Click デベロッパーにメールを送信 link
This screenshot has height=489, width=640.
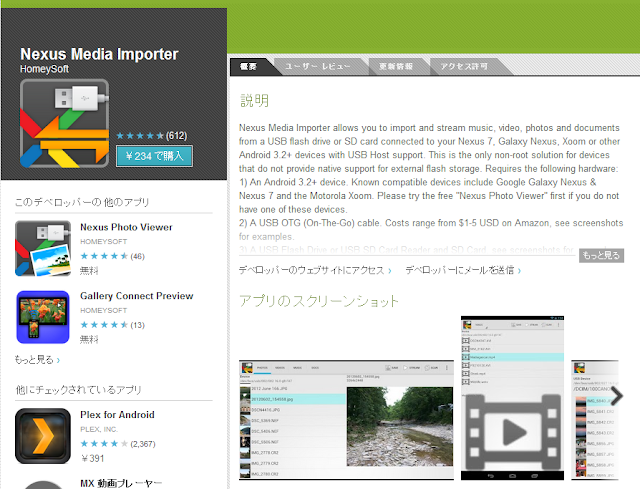(x=463, y=270)
